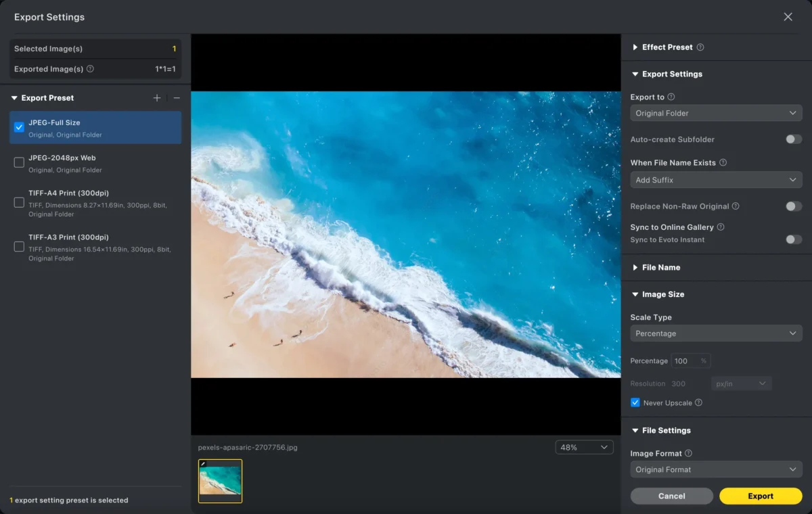The image size is (812, 514).
Task: Click the yellow Export button
Action: tap(761, 496)
